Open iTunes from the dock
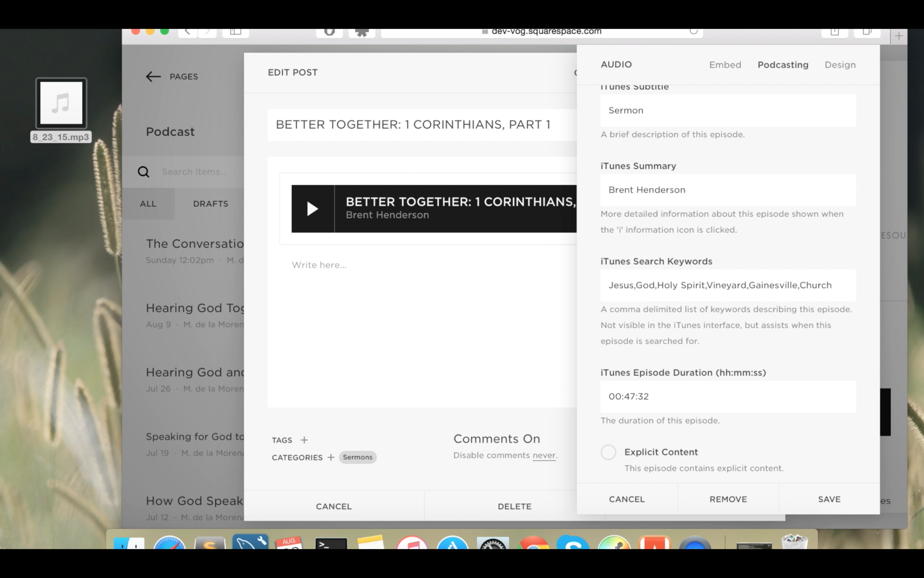Image resolution: width=924 pixels, height=578 pixels. point(412,543)
